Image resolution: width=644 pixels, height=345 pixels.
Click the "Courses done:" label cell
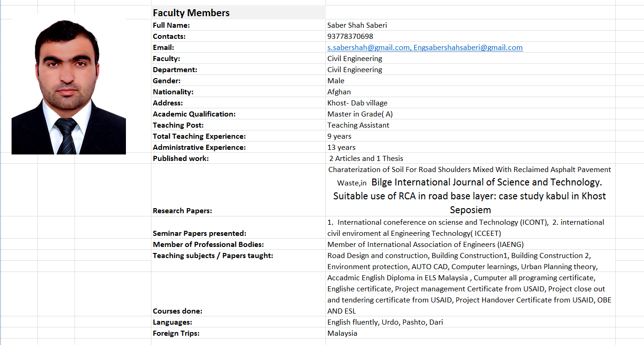point(238,294)
